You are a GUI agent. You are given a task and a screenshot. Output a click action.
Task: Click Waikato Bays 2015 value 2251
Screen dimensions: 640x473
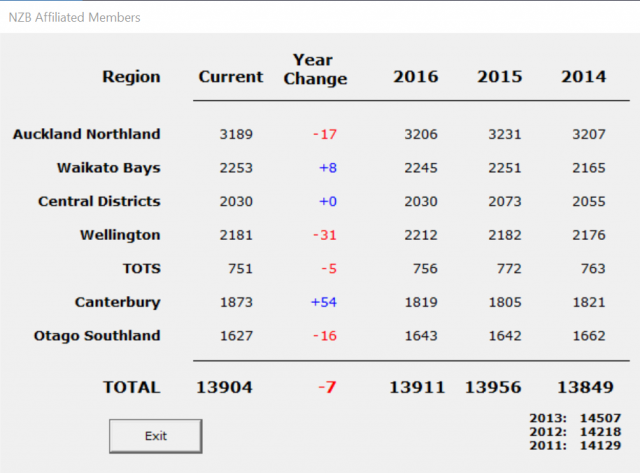pyautogui.click(x=505, y=168)
